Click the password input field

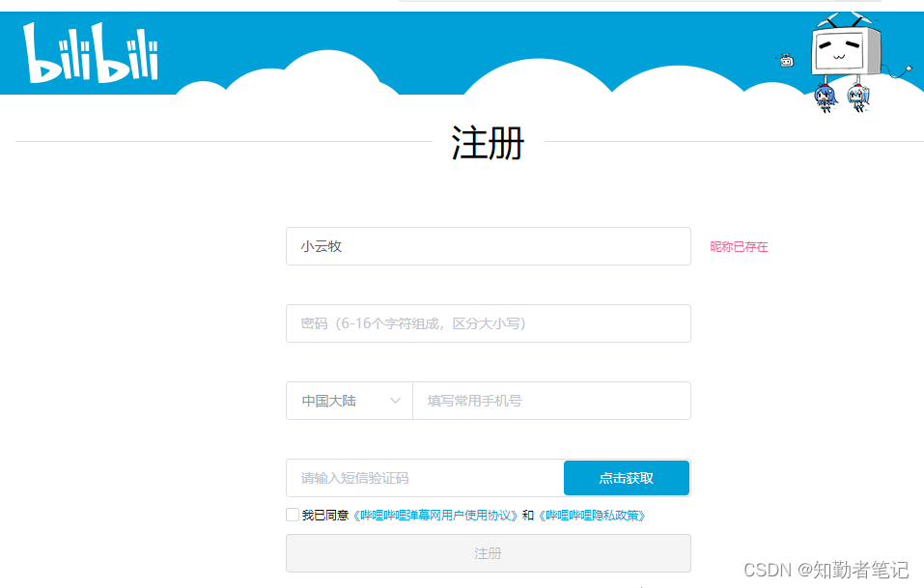tap(489, 323)
